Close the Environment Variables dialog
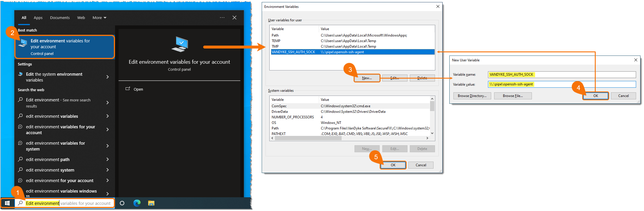Image resolution: width=644 pixels, height=211 pixels. (438, 6)
